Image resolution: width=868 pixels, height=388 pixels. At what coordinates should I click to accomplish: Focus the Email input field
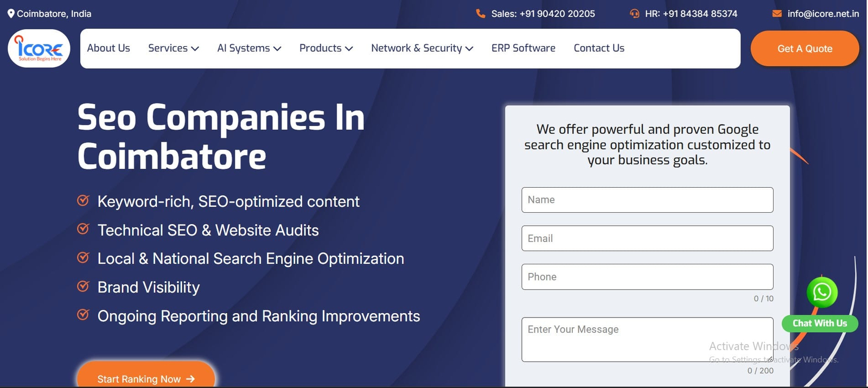pyautogui.click(x=647, y=238)
